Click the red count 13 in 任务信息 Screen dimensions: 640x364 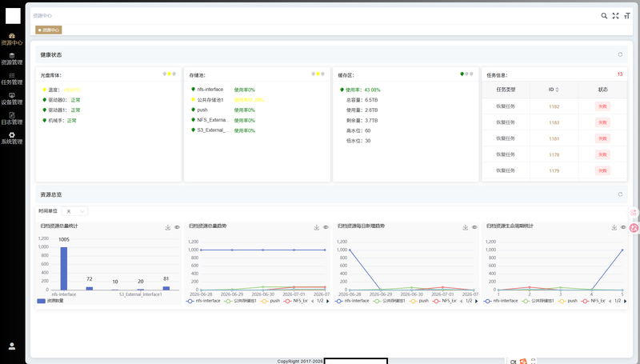620,74
